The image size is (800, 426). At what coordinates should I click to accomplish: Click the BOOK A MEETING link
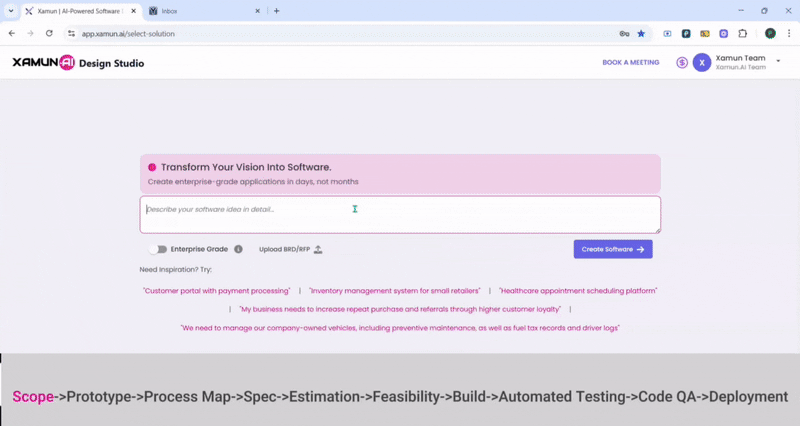631,62
